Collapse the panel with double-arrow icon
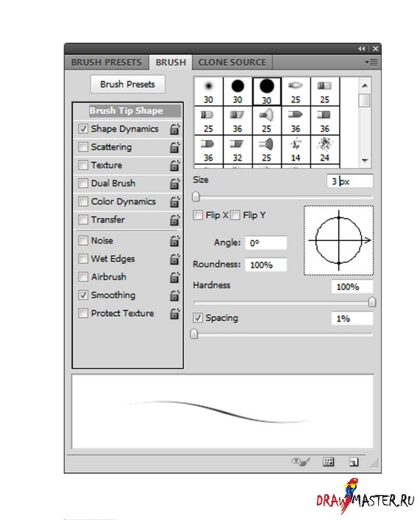The height and width of the screenshot is (520, 420). [x=362, y=49]
